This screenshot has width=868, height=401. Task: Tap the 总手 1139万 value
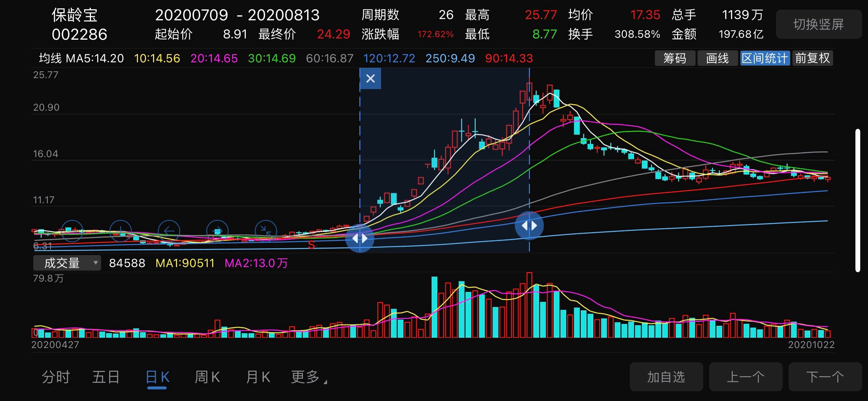tap(742, 15)
